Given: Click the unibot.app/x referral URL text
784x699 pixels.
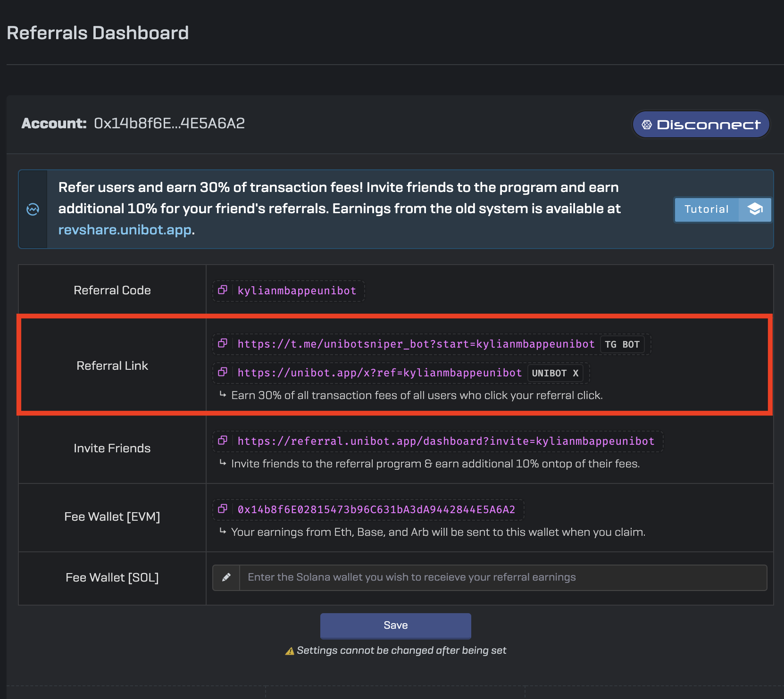Looking at the screenshot, I should 379,373.
